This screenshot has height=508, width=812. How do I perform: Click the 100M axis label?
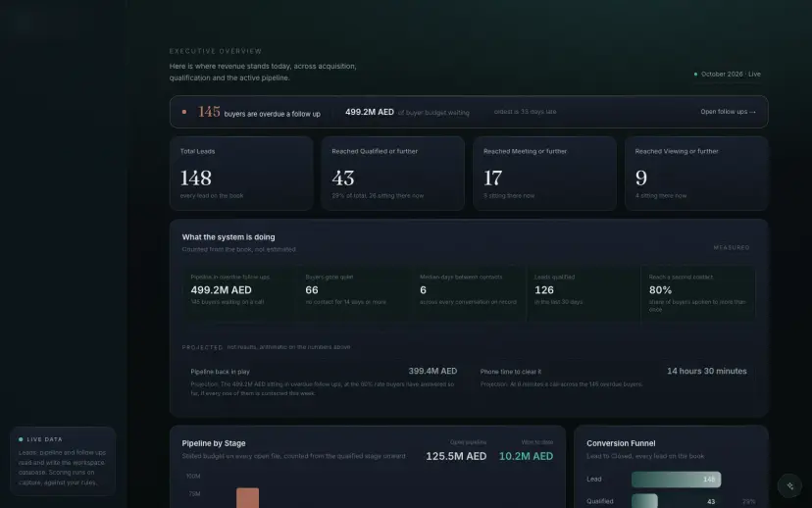pyautogui.click(x=193, y=476)
